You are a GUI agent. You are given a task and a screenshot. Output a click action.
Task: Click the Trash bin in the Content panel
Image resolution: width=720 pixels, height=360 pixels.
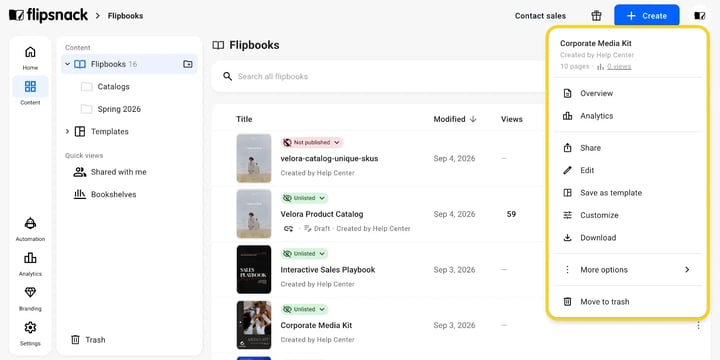(88, 340)
